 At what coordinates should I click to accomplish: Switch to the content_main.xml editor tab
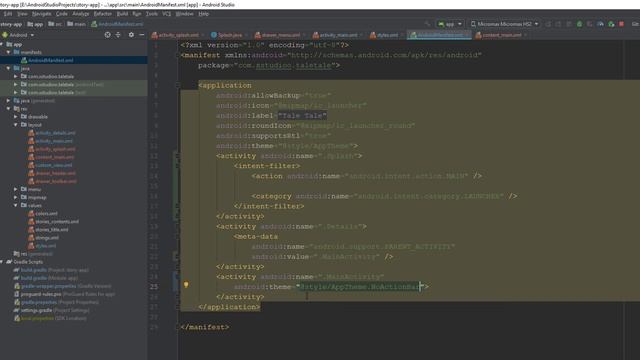[x=501, y=35]
